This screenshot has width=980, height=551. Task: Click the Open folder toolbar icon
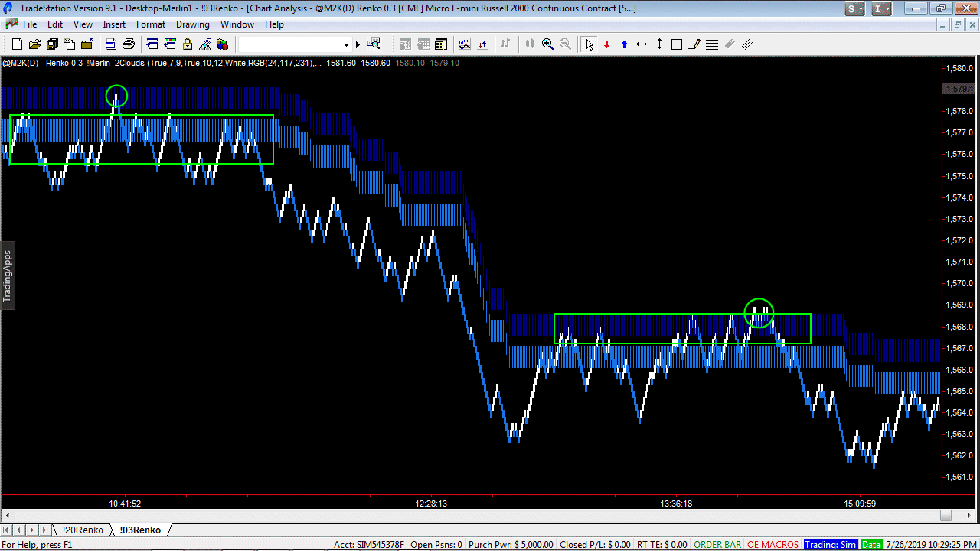tap(35, 44)
